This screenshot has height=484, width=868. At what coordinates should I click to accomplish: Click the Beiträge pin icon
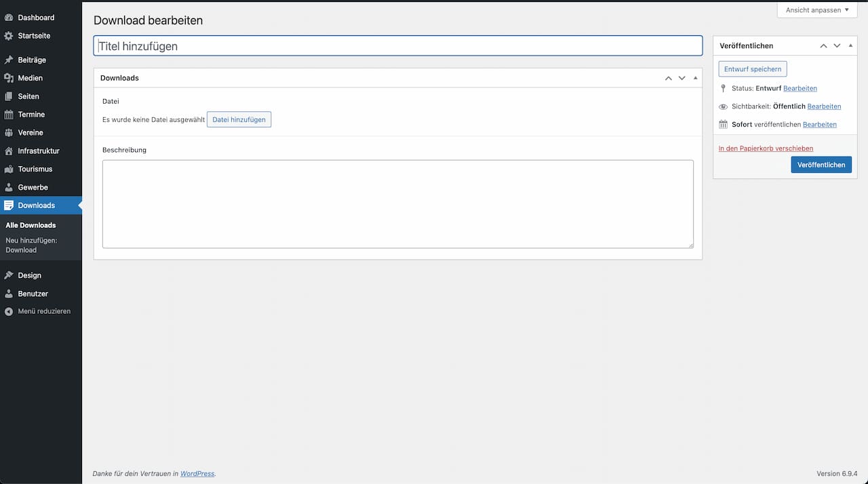(9, 60)
